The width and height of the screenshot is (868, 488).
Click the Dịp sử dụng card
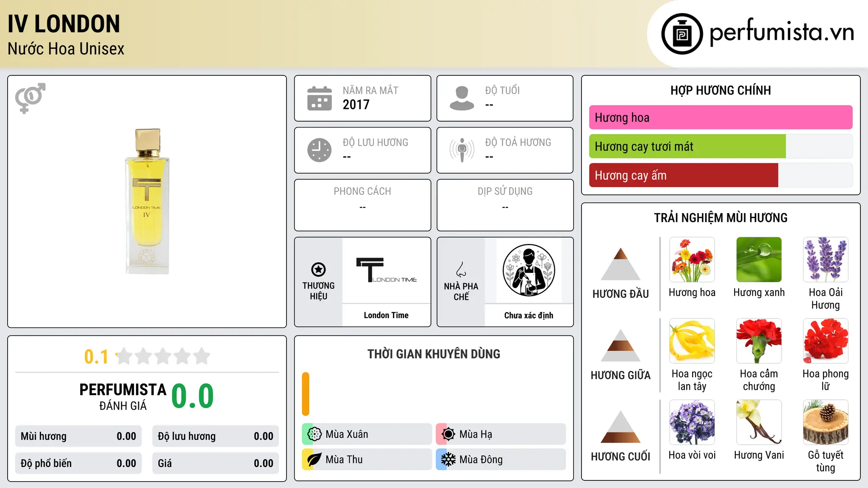point(505,205)
